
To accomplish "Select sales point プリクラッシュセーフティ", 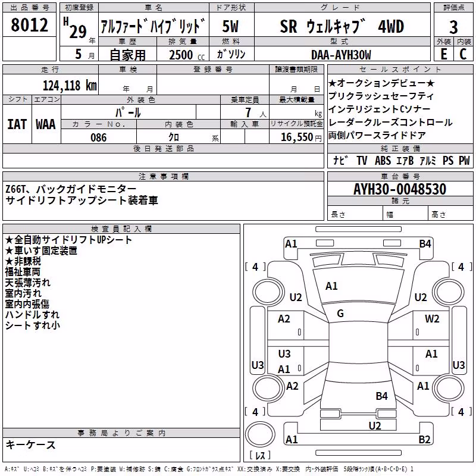I will point(381,96).
